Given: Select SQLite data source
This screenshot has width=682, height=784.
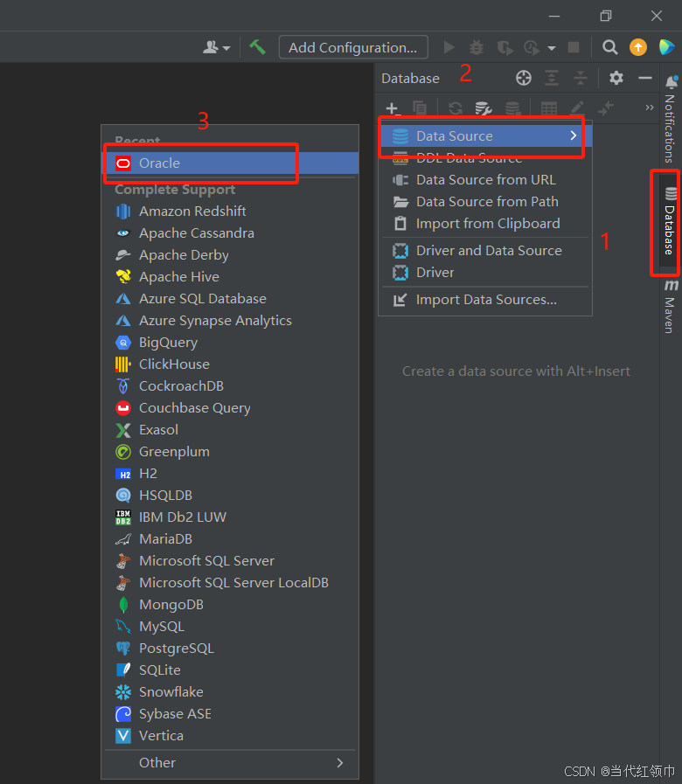Looking at the screenshot, I should click(x=232, y=670).
